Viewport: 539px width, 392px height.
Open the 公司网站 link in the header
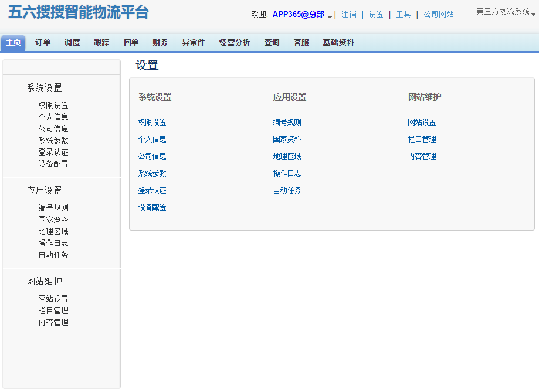tap(439, 14)
